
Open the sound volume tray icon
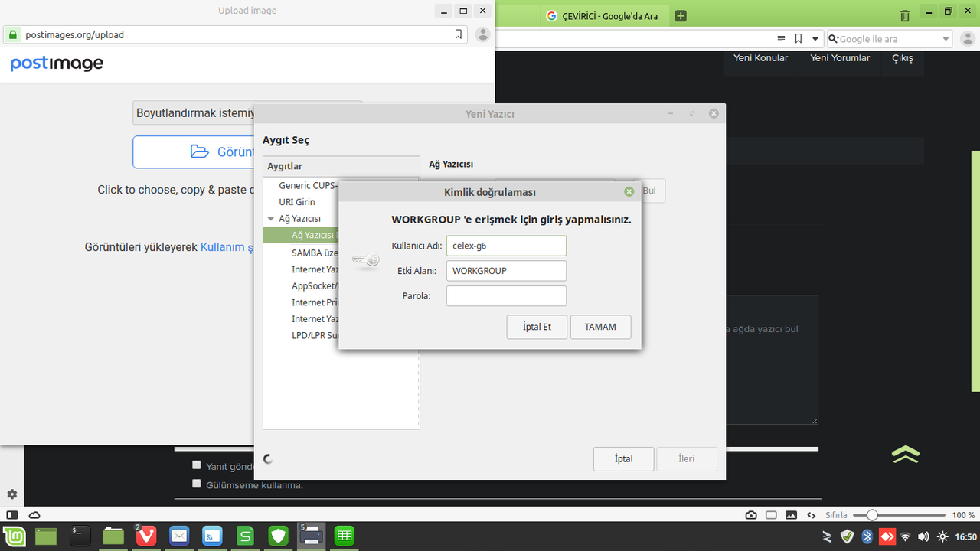click(923, 536)
